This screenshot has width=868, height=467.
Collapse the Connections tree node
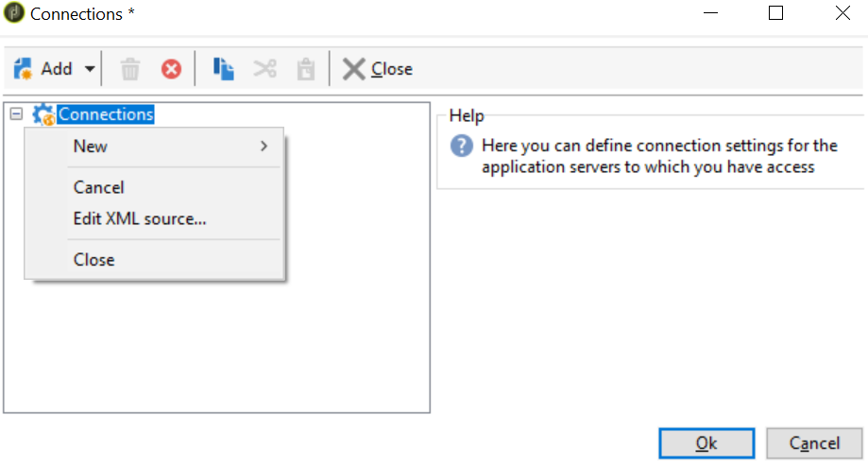point(16,114)
